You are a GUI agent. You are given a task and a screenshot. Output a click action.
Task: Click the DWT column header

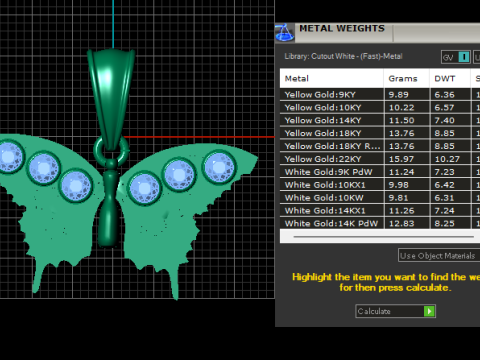[x=450, y=79]
